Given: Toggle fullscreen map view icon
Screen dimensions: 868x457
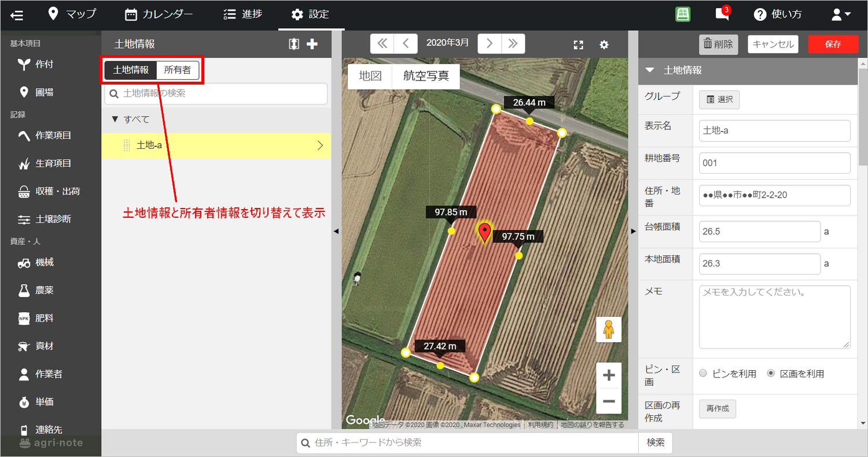Looking at the screenshot, I should (578, 45).
